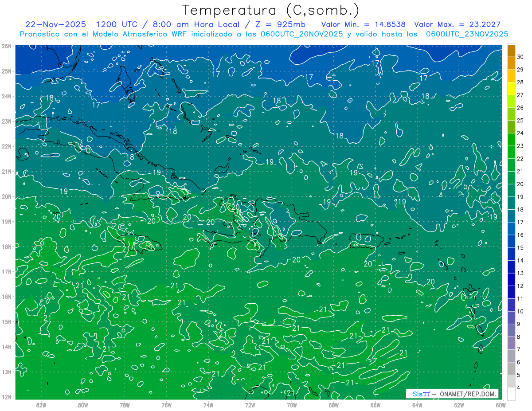Click the 17N latitude axis label
This screenshot has height=411, width=532.
6,272
